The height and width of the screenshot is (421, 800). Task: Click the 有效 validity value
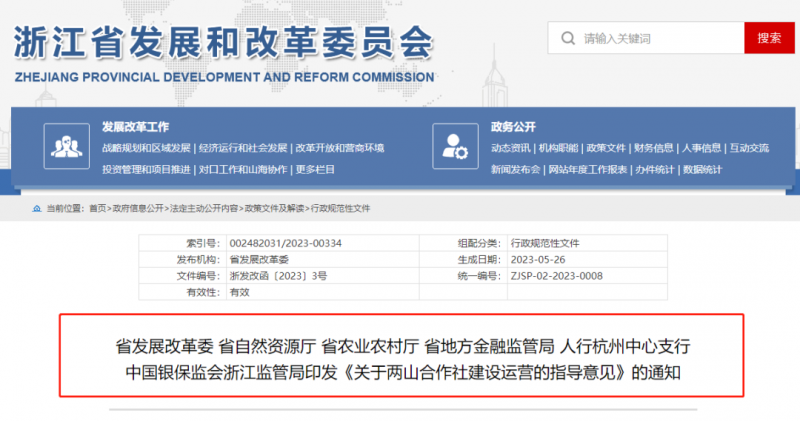point(239,292)
